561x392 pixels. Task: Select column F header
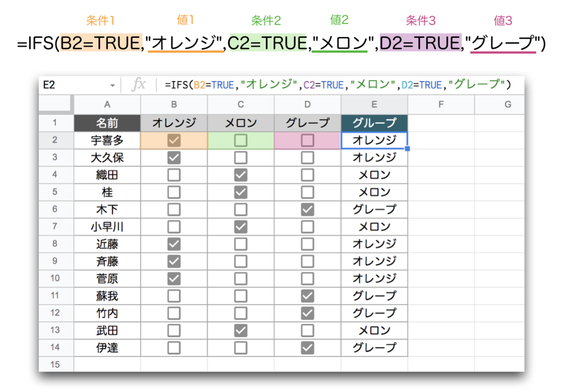click(x=441, y=104)
